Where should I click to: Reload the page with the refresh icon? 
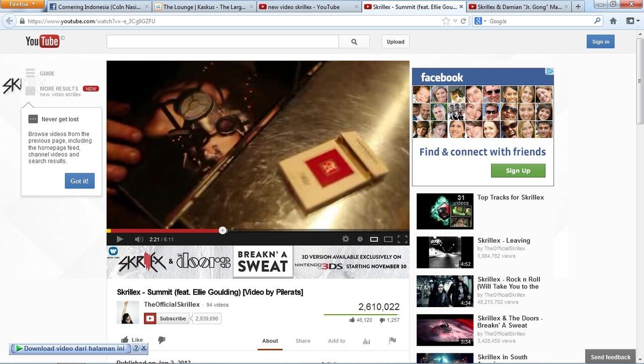click(463, 21)
